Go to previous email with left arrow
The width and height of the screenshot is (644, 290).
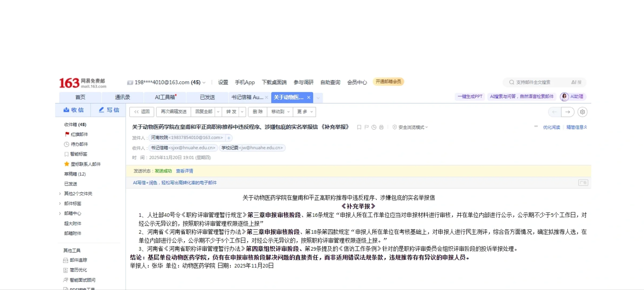click(554, 112)
